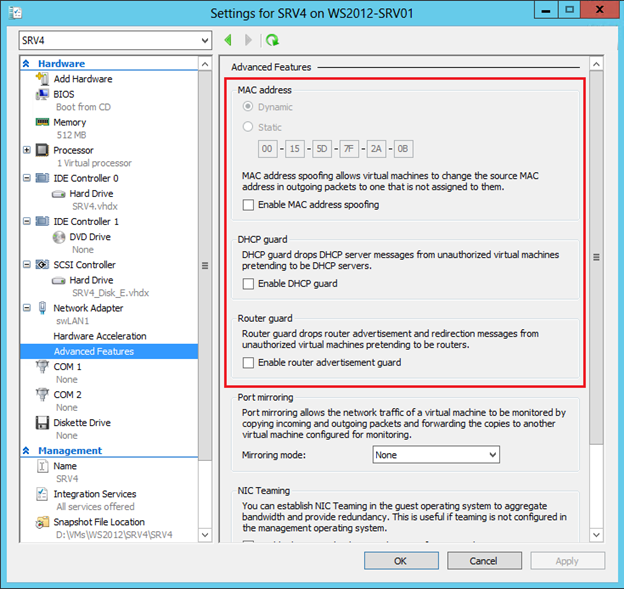624x589 pixels.
Task: Click left pane scroll down arrow
Action: [205, 535]
